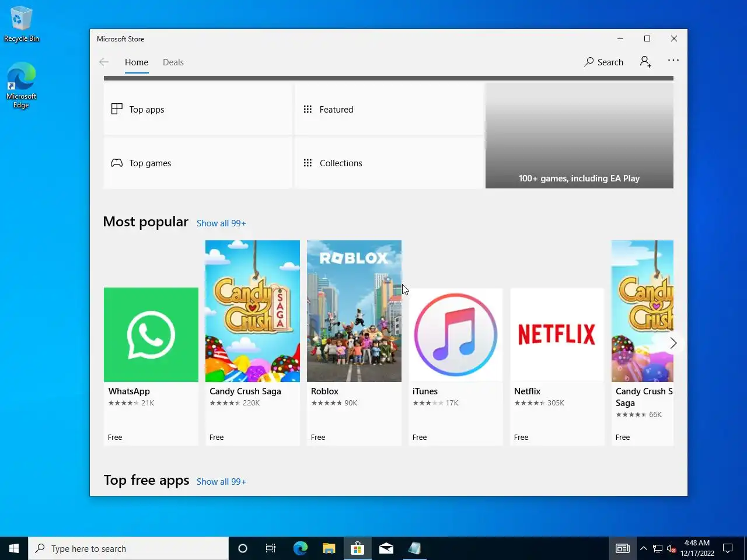Click the taskbar search box
747x560 pixels.
coord(128,548)
